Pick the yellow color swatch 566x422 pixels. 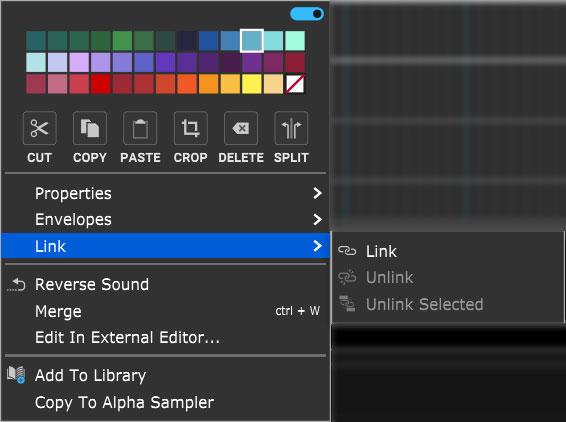click(x=252, y=84)
